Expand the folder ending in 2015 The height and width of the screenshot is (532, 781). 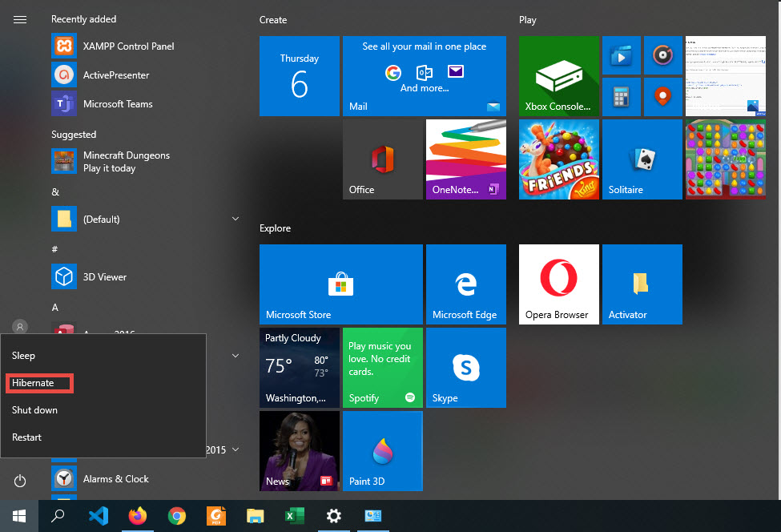pyautogui.click(x=236, y=450)
